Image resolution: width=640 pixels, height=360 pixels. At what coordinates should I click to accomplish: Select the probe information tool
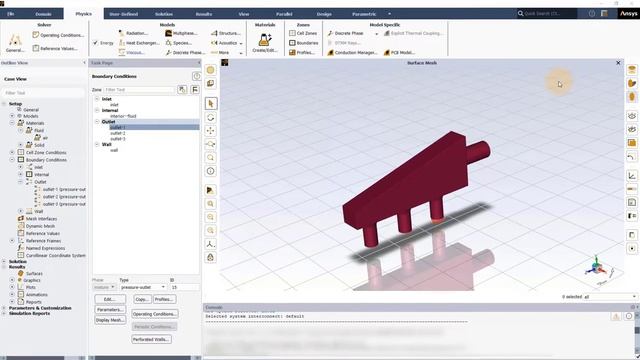click(x=211, y=171)
